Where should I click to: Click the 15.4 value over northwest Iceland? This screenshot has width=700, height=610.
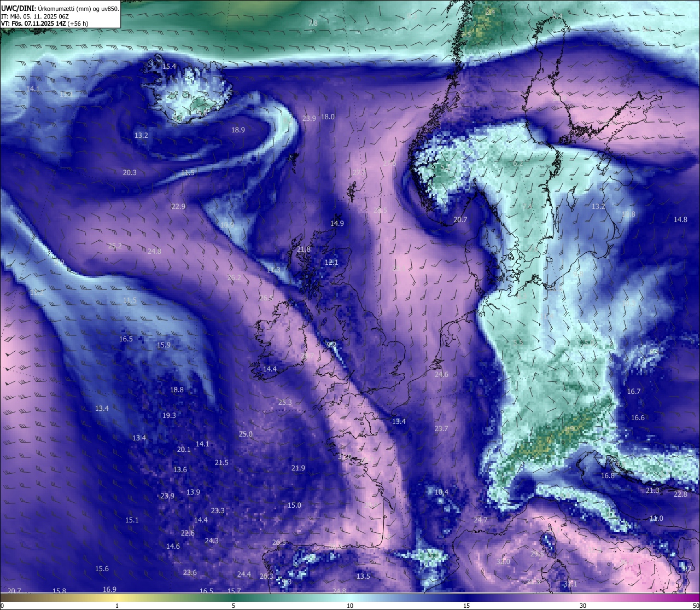[x=170, y=67]
